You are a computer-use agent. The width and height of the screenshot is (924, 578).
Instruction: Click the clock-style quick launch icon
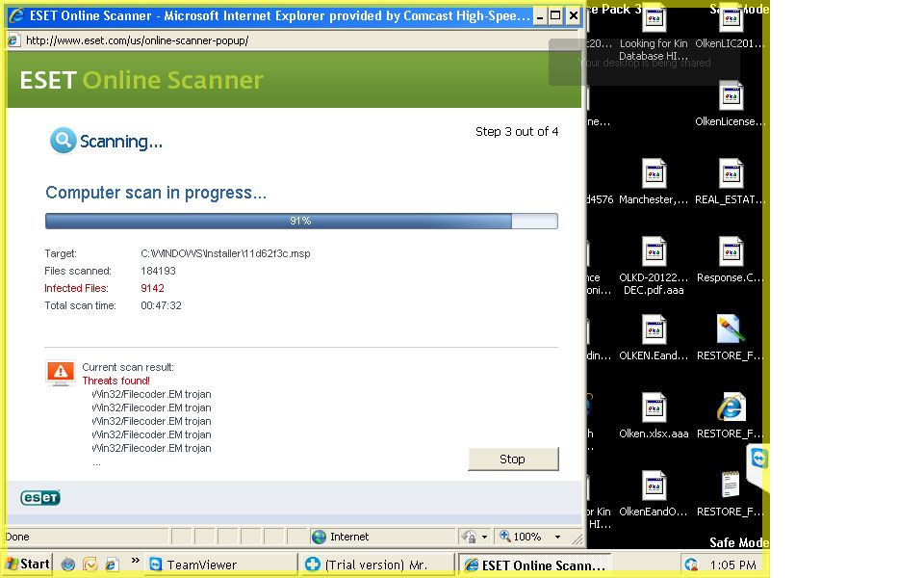point(90,565)
